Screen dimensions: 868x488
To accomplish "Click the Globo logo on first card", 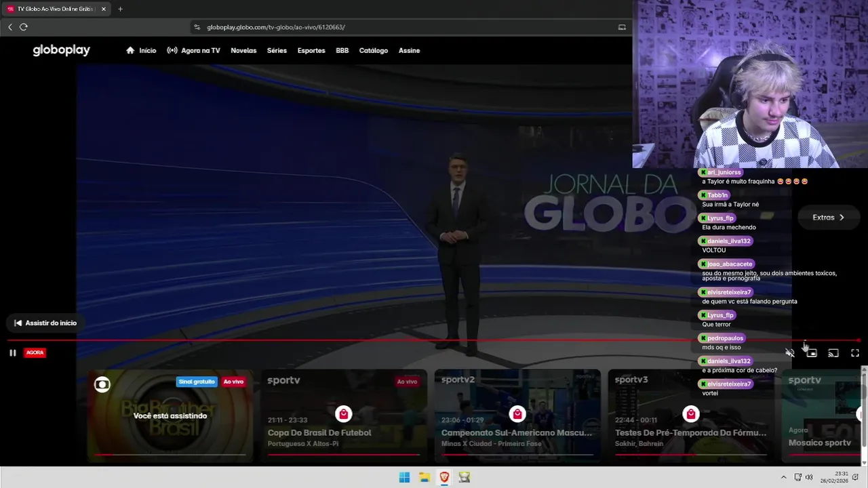I will coord(102,385).
